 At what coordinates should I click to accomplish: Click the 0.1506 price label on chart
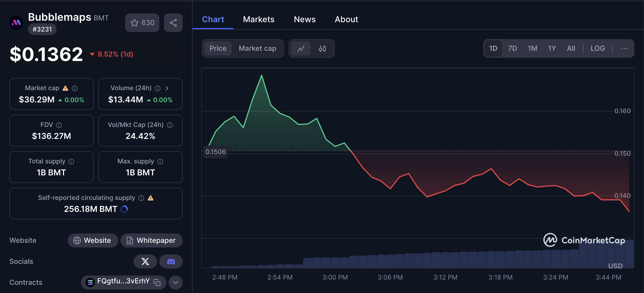[x=216, y=152]
